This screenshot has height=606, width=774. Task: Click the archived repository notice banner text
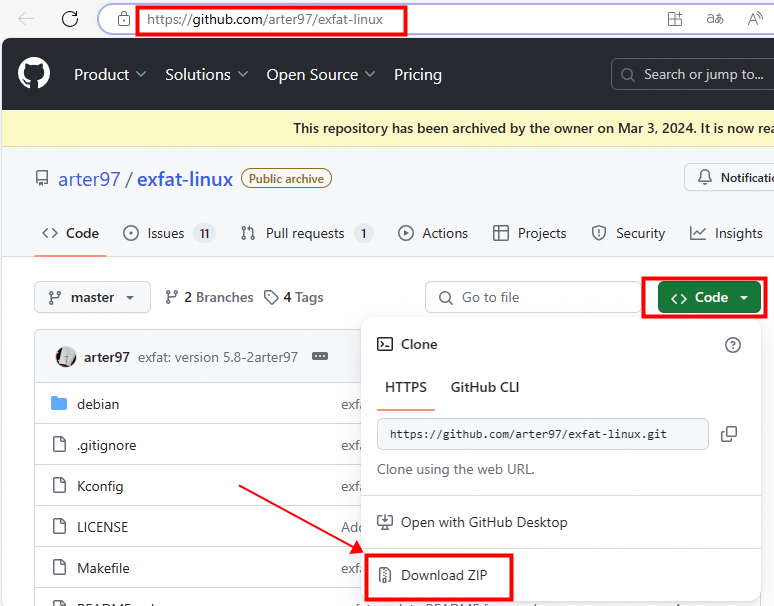(x=533, y=128)
